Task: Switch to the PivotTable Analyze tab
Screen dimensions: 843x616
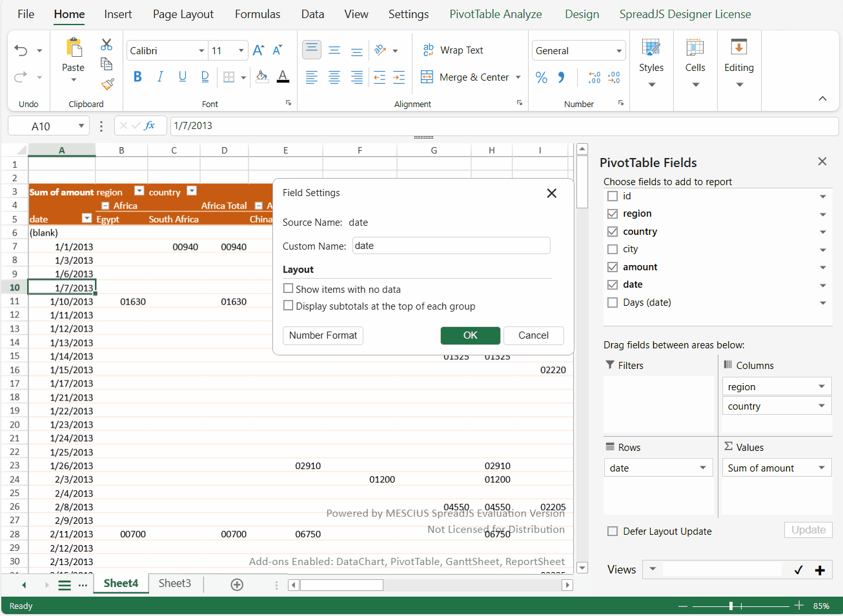Action: (x=495, y=14)
